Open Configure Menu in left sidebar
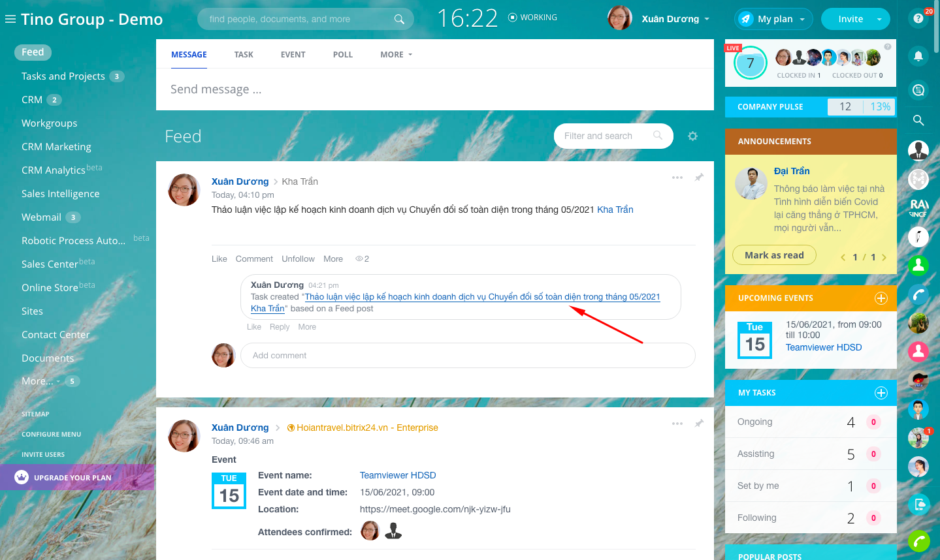The image size is (940, 560). [x=52, y=435]
